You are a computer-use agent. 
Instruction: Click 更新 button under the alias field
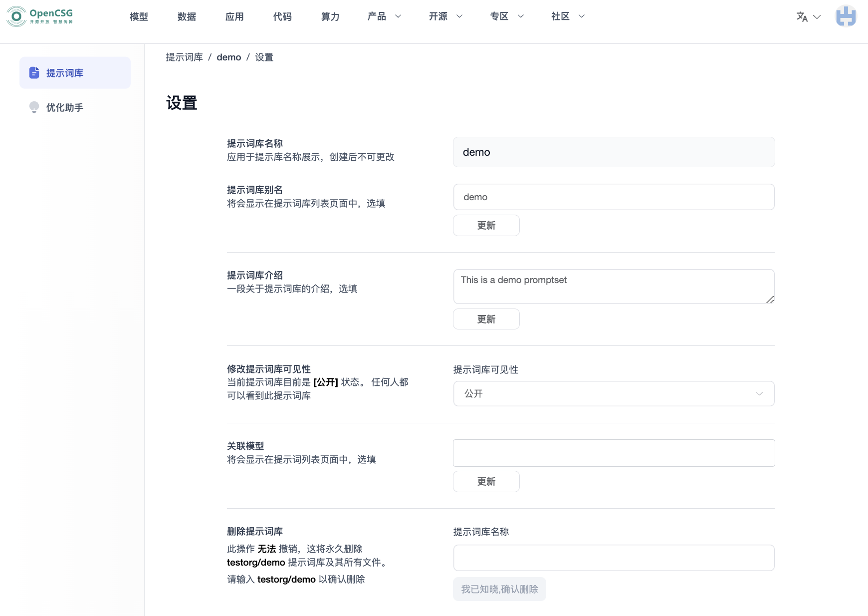tap(486, 226)
